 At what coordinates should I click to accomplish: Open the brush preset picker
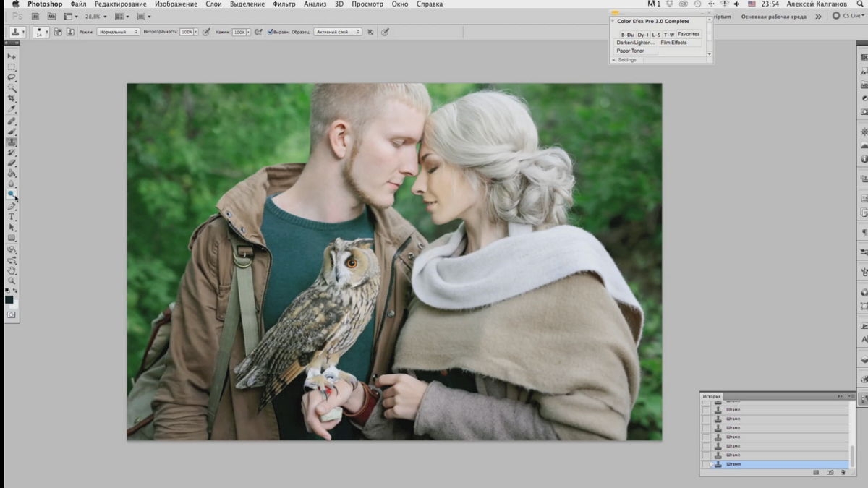41,33
